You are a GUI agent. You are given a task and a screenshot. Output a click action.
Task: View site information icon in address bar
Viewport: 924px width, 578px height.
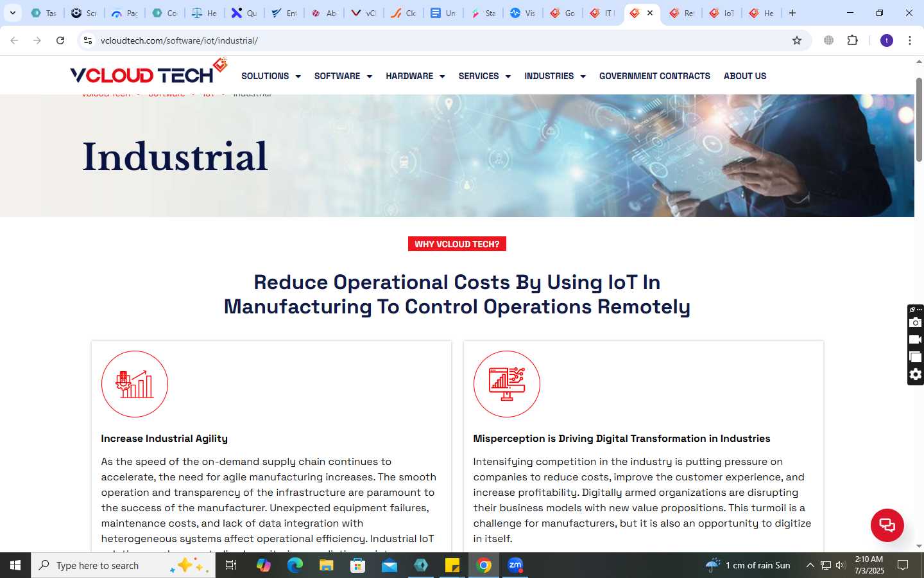[x=88, y=40]
